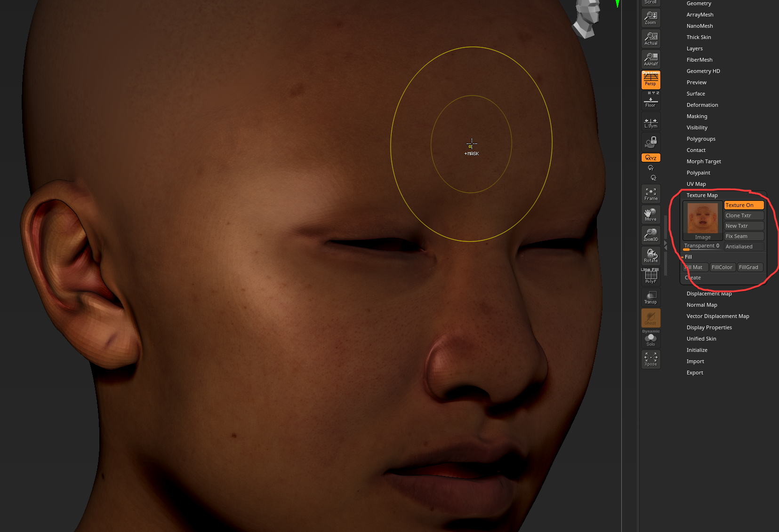Image resolution: width=779 pixels, height=532 pixels.
Task: Open the Initialize submenu
Action: tap(697, 350)
